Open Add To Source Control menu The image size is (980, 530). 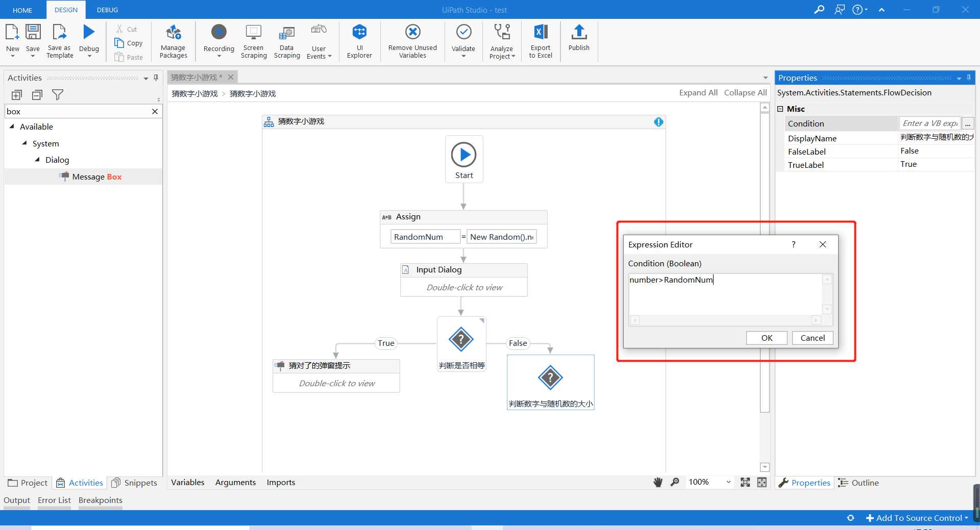point(917,518)
